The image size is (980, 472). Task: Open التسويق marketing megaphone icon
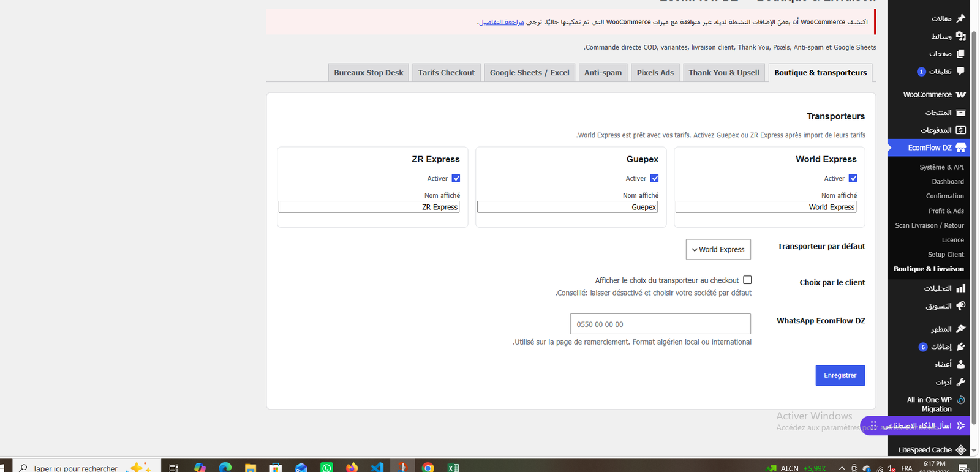(960, 305)
